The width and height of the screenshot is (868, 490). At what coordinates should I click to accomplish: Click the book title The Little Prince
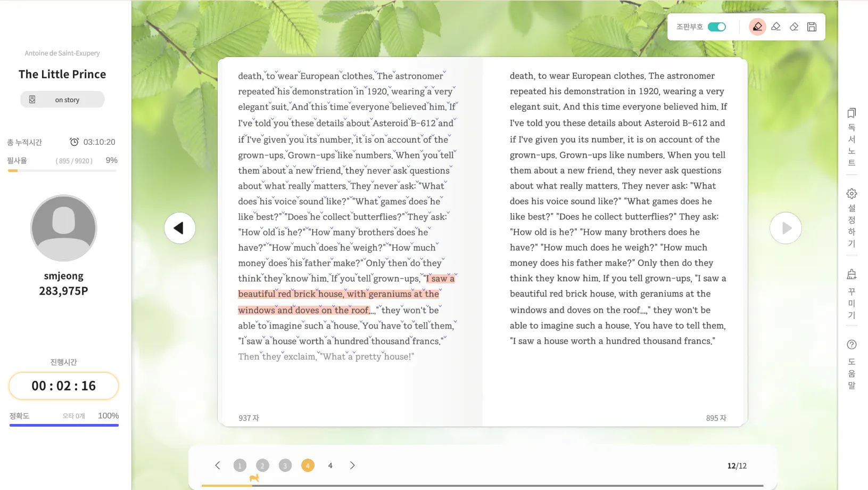click(62, 74)
